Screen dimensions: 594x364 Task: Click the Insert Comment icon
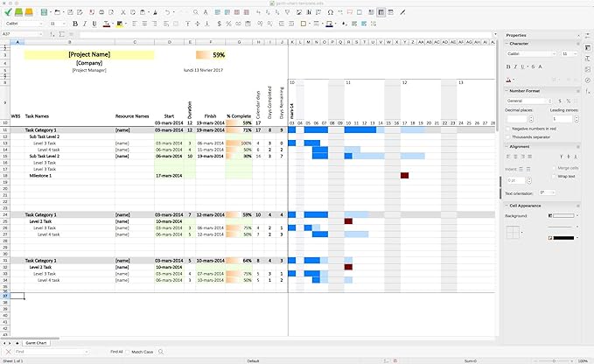350,12
